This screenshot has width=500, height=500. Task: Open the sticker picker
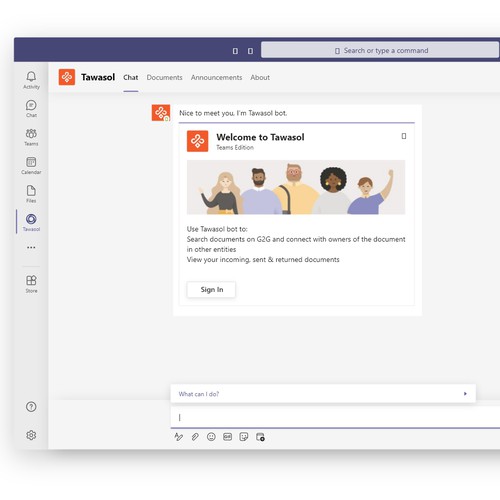(244, 437)
